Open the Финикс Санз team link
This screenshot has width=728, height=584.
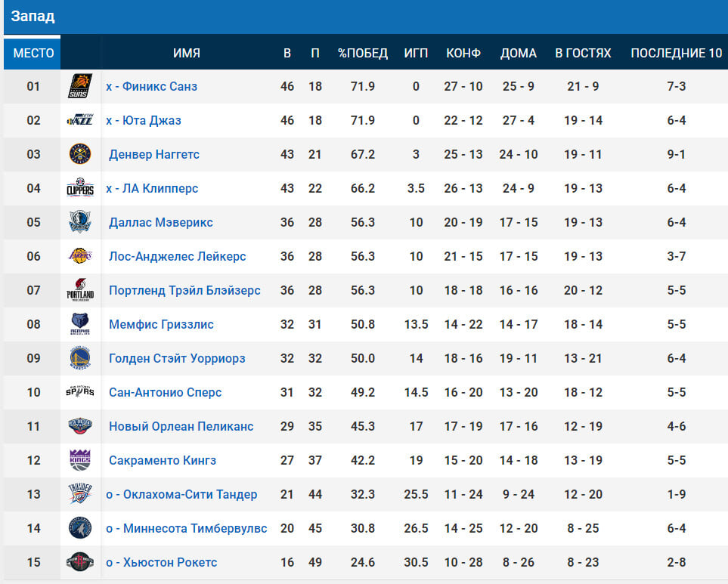coord(152,86)
